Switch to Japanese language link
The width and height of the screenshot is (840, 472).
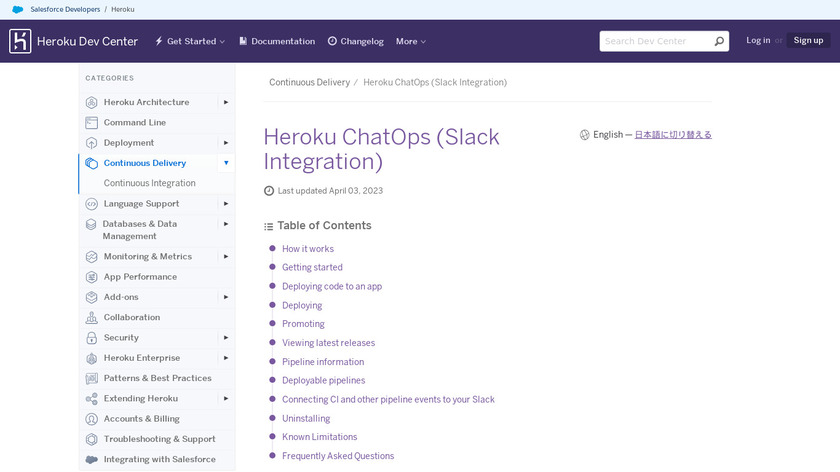tap(673, 135)
